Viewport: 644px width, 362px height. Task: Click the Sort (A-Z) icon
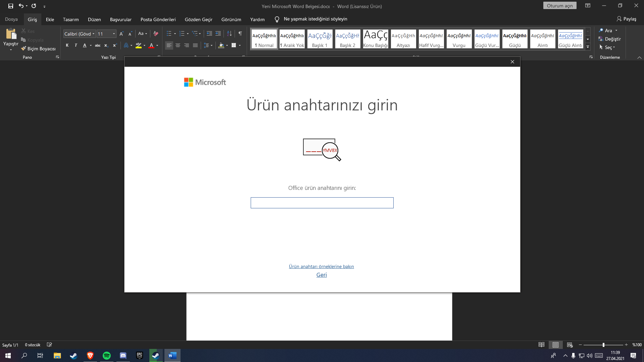[x=229, y=34]
